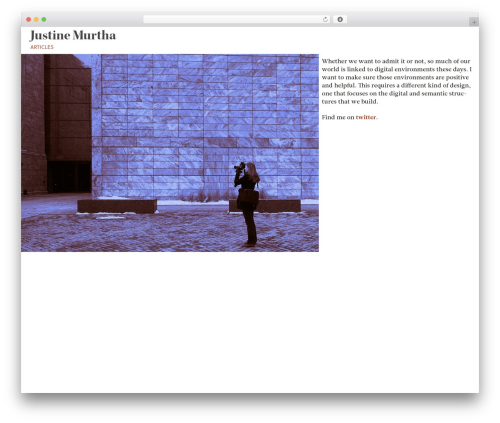Open the Articles navigation link

(42, 47)
